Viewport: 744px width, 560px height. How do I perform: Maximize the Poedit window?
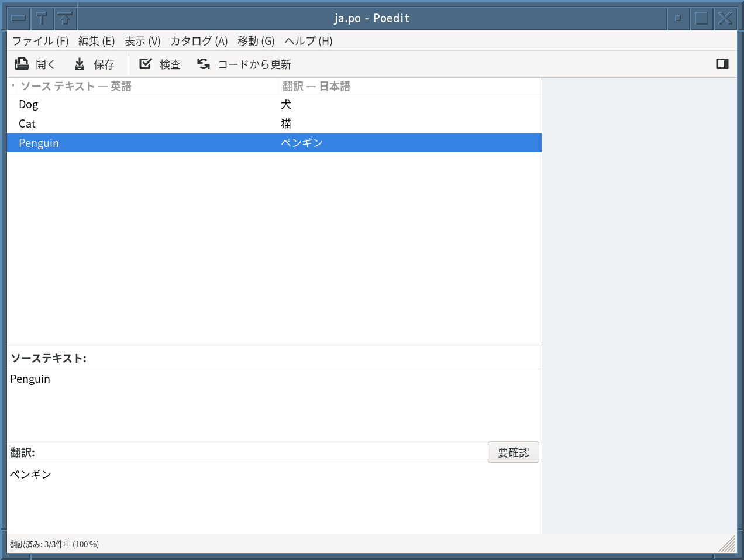click(701, 18)
